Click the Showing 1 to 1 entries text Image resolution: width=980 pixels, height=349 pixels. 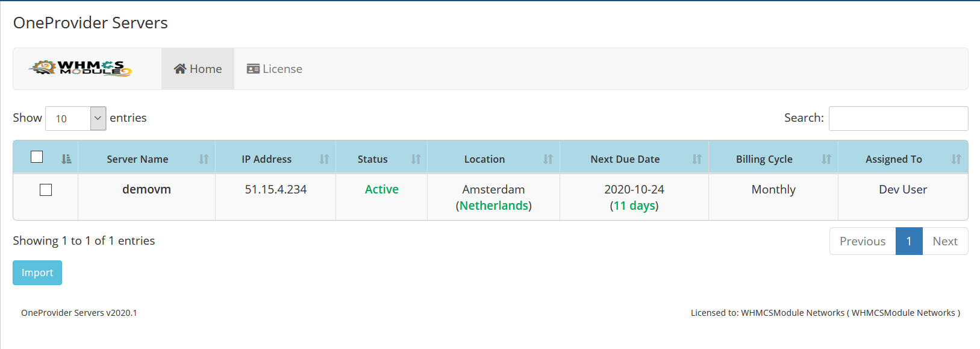pos(84,241)
